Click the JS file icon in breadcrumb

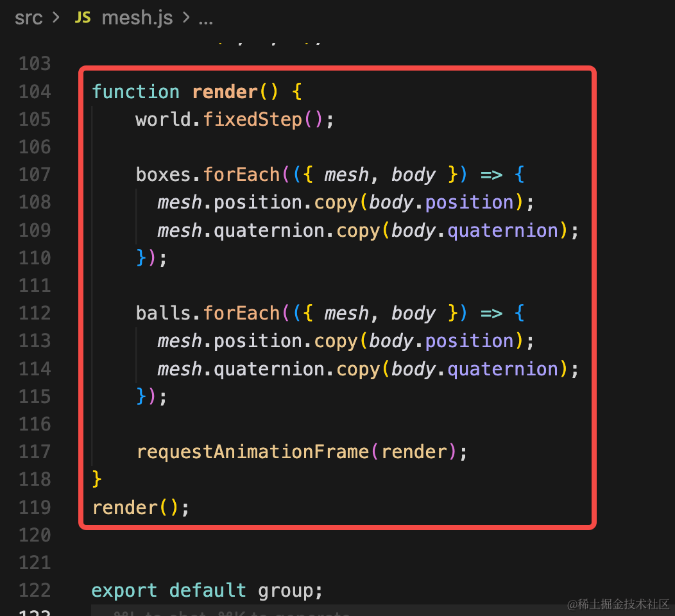pyautogui.click(x=83, y=18)
